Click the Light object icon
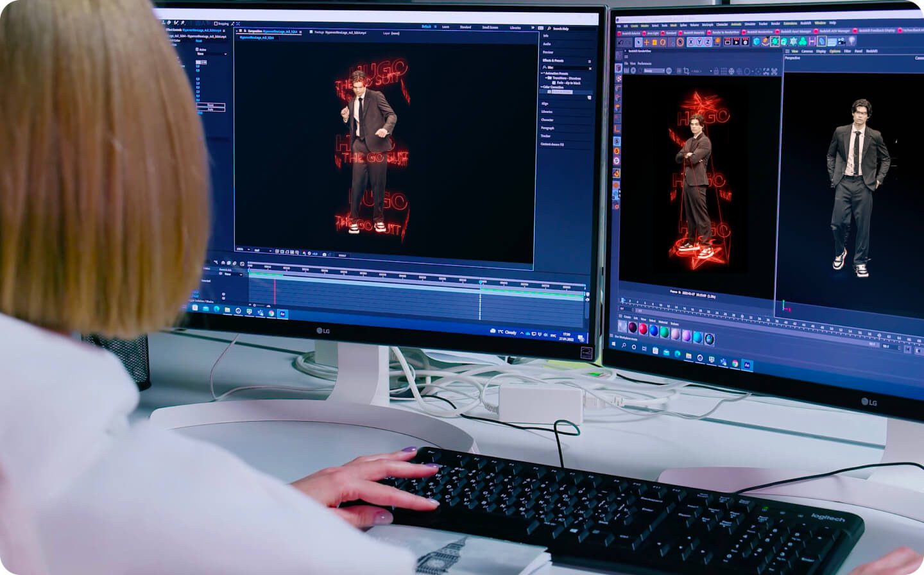The image size is (924, 575). pyautogui.click(x=851, y=42)
